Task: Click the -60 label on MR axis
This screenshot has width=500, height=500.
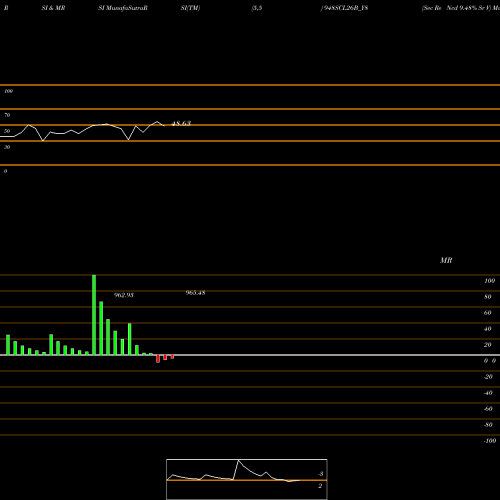Action: (x=488, y=409)
